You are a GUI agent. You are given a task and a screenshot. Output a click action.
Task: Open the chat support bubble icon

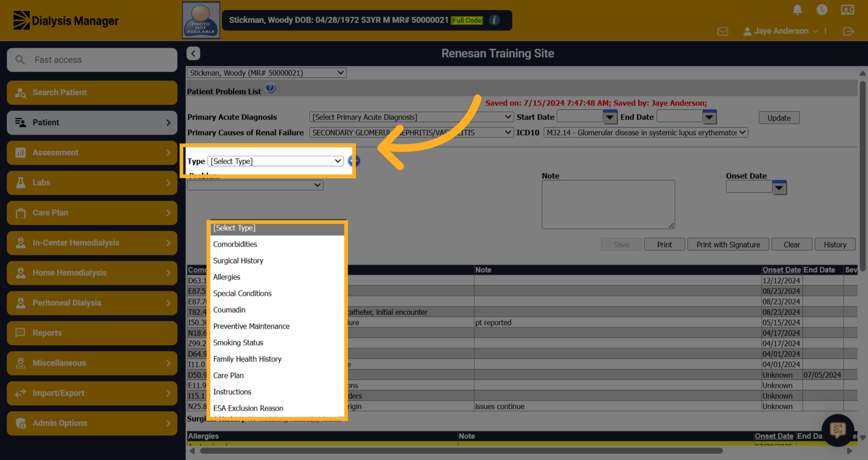click(838, 430)
